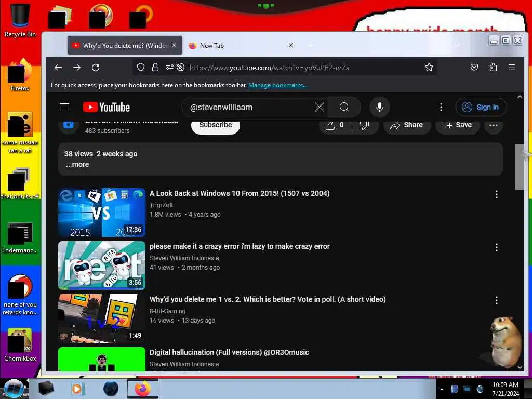Switch to the New Tab tab
The width and height of the screenshot is (532, 399).
tap(241, 45)
